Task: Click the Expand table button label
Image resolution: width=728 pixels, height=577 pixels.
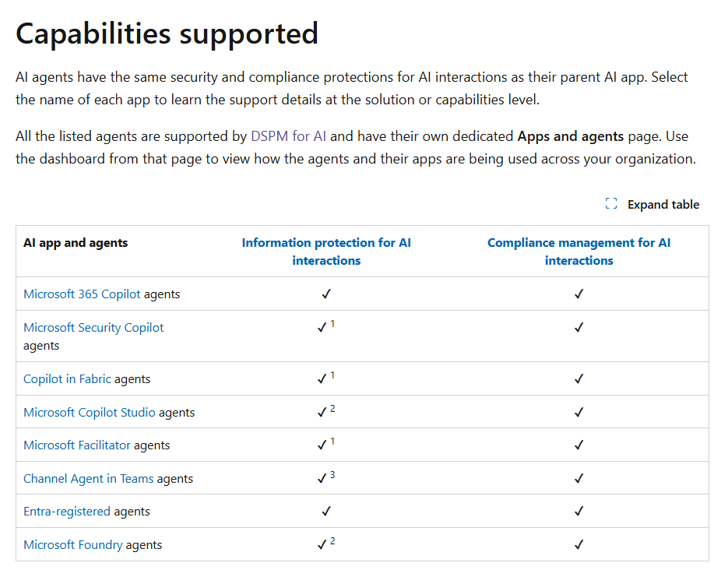Action: (x=663, y=205)
